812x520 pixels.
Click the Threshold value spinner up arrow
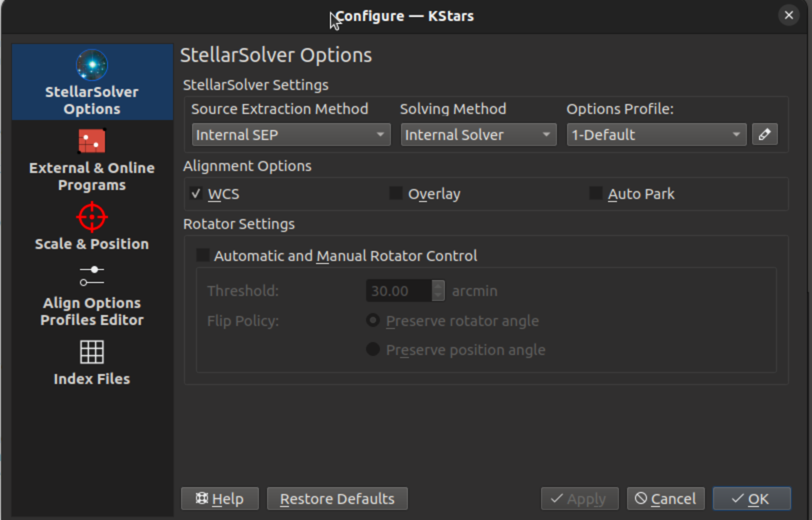tap(437, 287)
